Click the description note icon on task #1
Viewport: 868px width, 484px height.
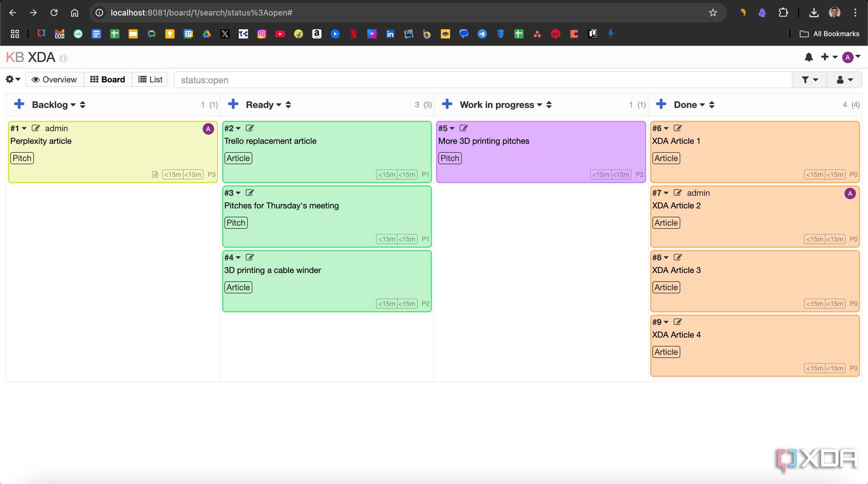155,175
